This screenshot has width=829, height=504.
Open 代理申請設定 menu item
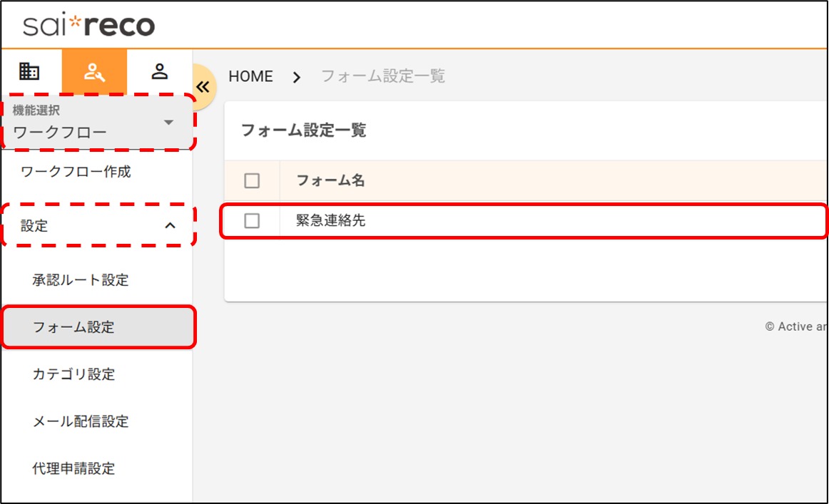click(73, 468)
